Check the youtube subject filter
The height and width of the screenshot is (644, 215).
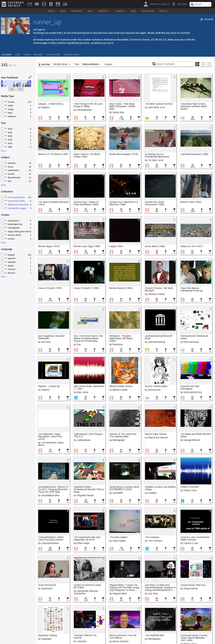click(2, 163)
